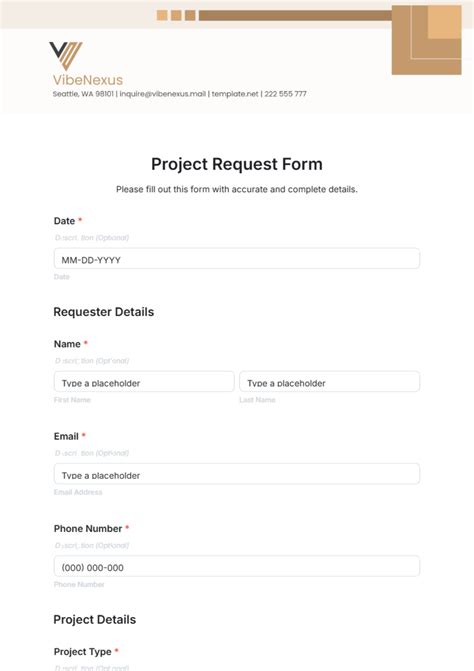Click the Seattle, WA 98101 address text
This screenshot has width=474, height=671.
(83, 94)
